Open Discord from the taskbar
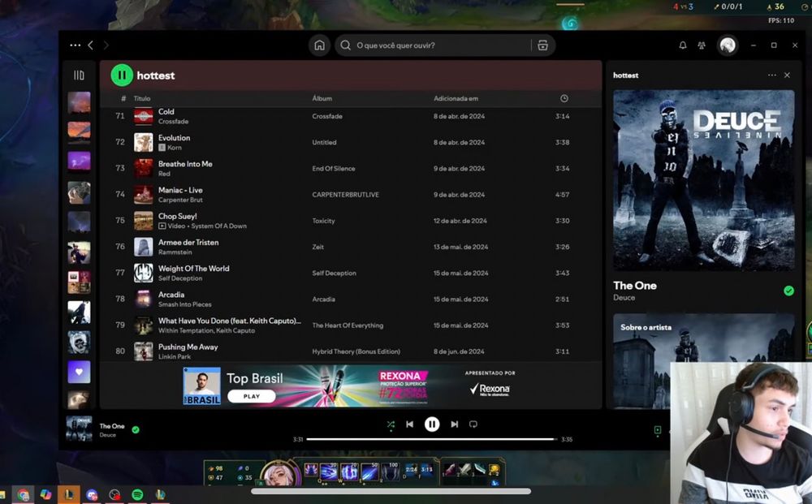 pos(92,495)
